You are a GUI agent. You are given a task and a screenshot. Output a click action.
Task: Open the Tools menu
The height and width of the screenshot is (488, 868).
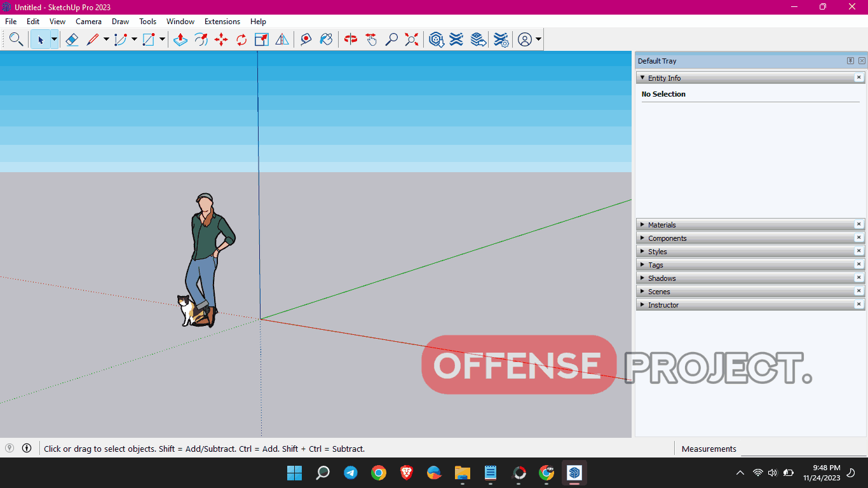tap(147, 22)
